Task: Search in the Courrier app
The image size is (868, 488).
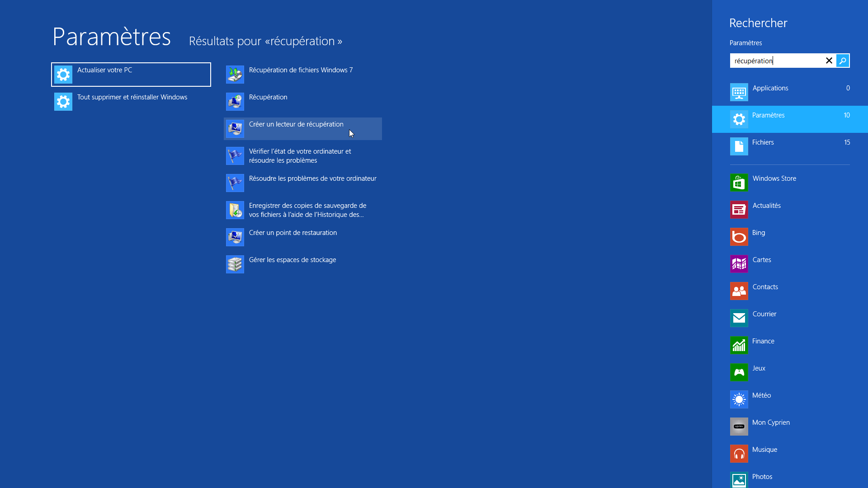Action: pos(790,318)
